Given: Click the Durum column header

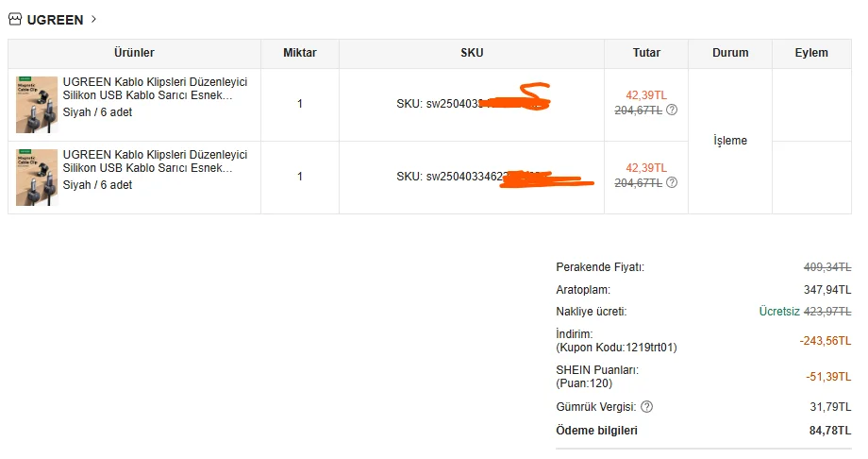Looking at the screenshot, I should (730, 54).
